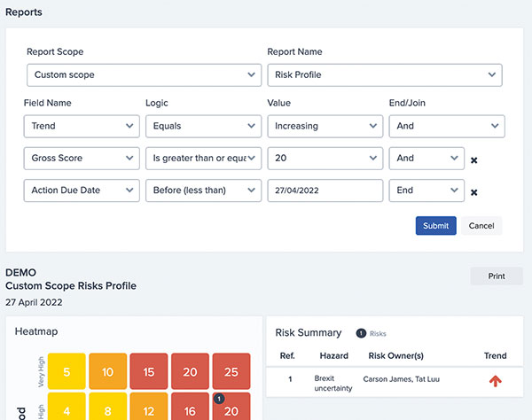This screenshot has width=532, height=420.
Task: Click the Heatmap panel title
Action: (x=36, y=331)
